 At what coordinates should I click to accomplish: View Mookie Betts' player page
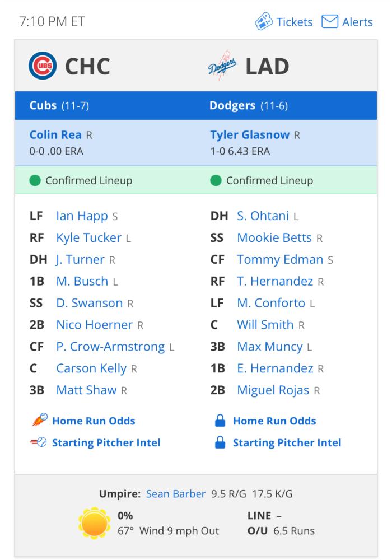[274, 238]
